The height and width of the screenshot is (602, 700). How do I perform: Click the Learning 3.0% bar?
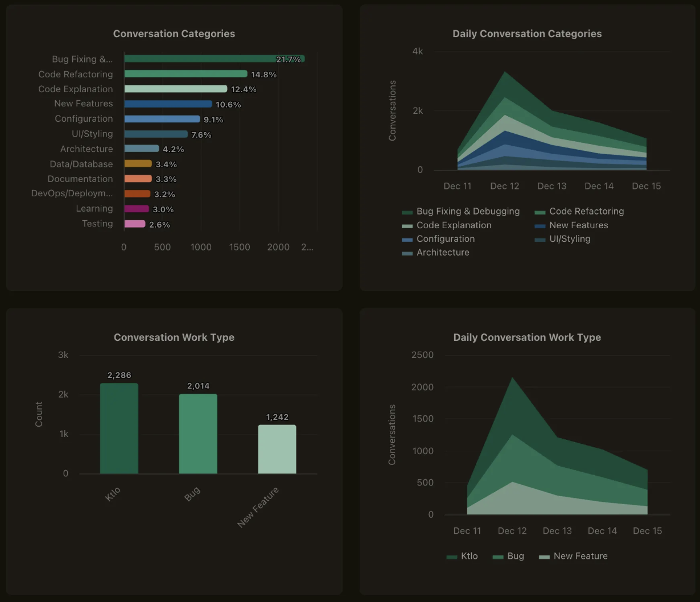pos(137,209)
